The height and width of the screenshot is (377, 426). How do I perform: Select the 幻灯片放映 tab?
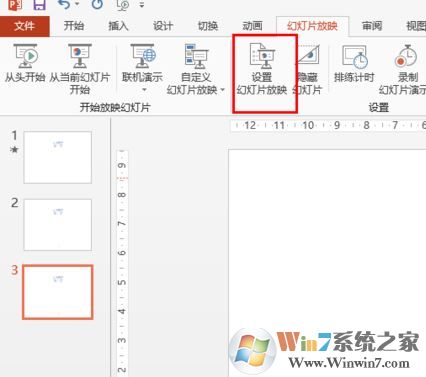[x=312, y=26]
